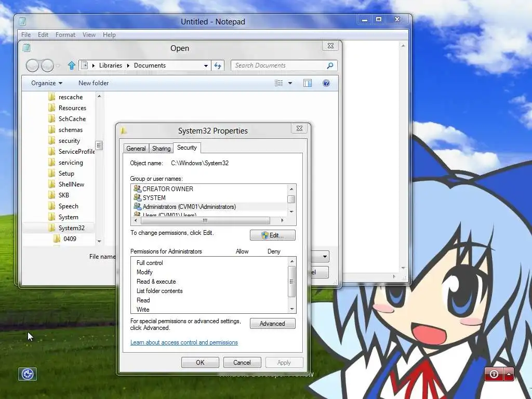Click the chevron after Libraries in the path
Viewport: 532px width, 399px height.
point(128,66)
